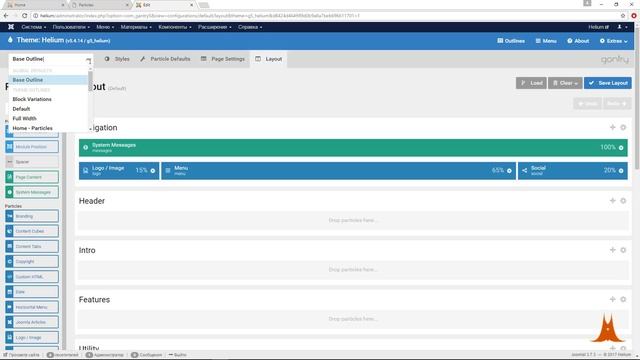This screenshot has height=360, width=640.
Task: Open Header section settings gear
Action: click(623, 201)
